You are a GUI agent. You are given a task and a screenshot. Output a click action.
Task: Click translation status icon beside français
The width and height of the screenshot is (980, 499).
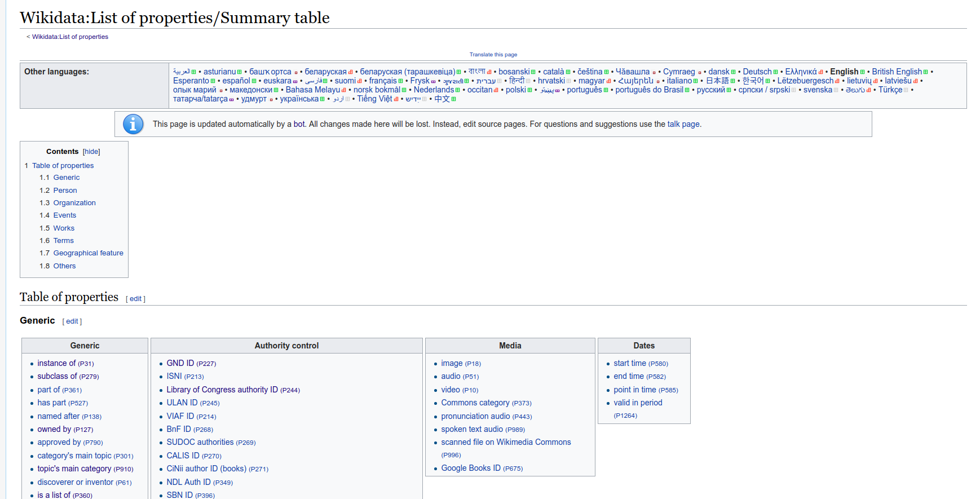[400, 81]
